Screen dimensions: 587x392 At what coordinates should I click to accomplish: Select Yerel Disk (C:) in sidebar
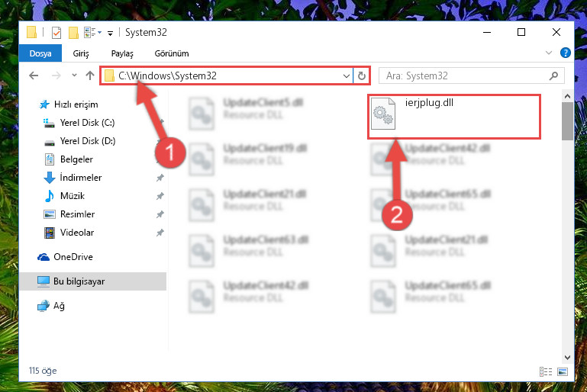point(87,123)
